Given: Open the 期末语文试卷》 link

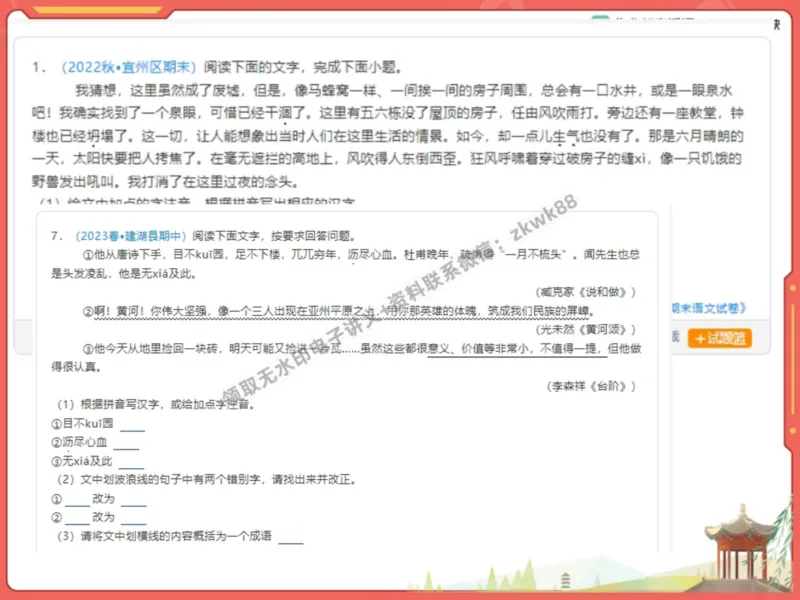Looking at the screenshot, I should (x=709, y=308).
